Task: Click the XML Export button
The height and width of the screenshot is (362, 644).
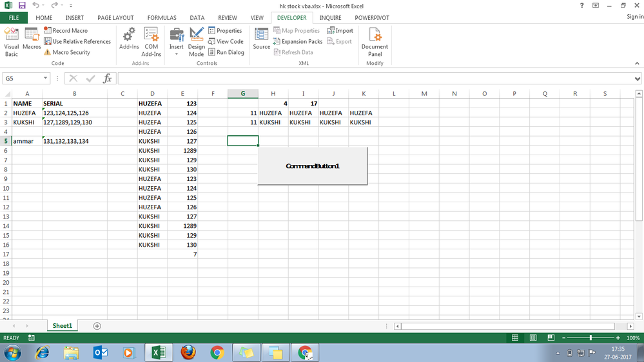Action: (340, 41)
